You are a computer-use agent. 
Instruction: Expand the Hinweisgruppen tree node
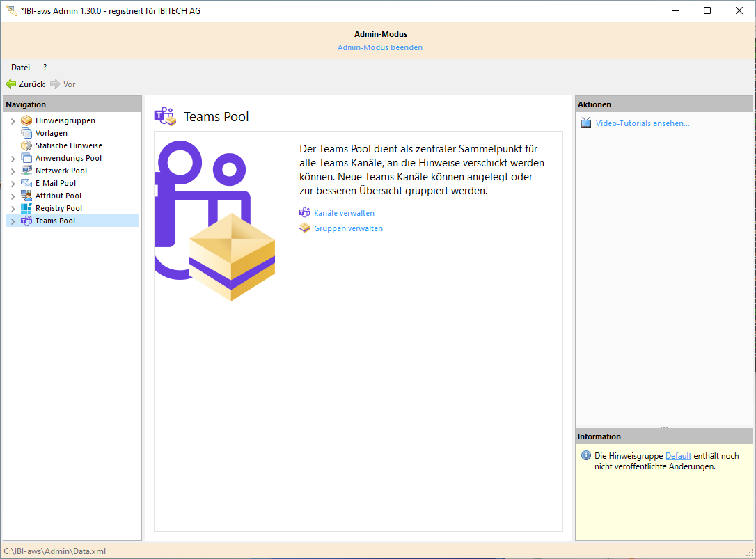(x=13, y=121)
